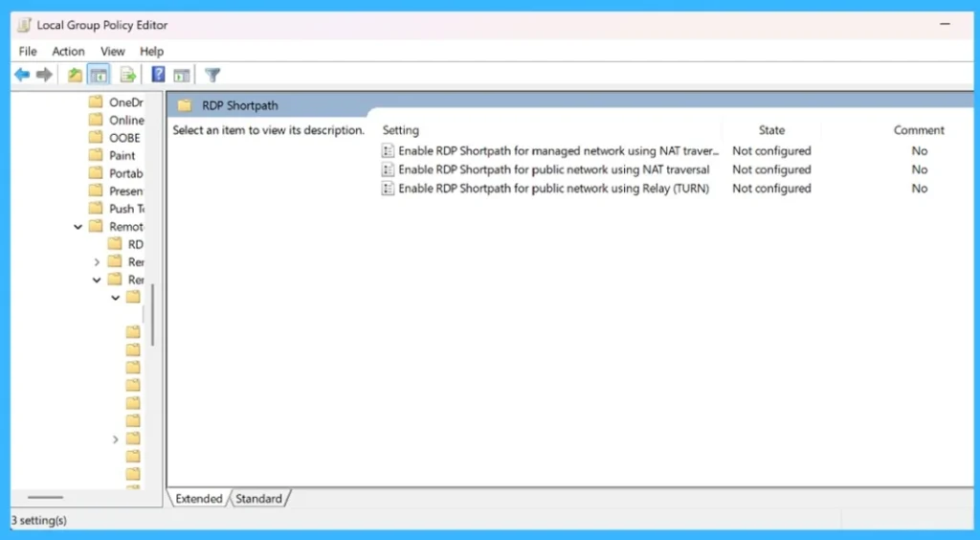Click the No comment for public NAT traversal row
The image size is (980, 540).
tap(919, 169)
